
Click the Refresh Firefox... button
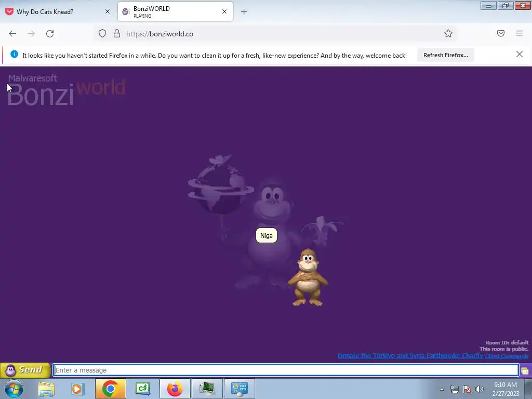[445, 55]
